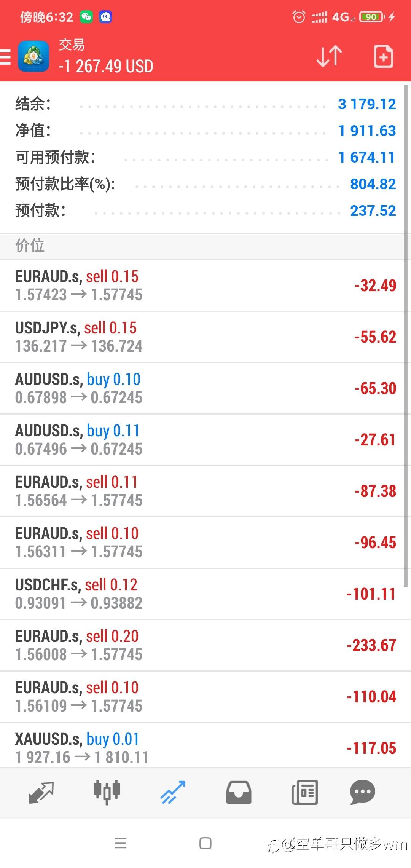This screenshot has height=868, width=411.
Task: Open the XAUUSD.s buy 0.01 position
Action: 202,747
